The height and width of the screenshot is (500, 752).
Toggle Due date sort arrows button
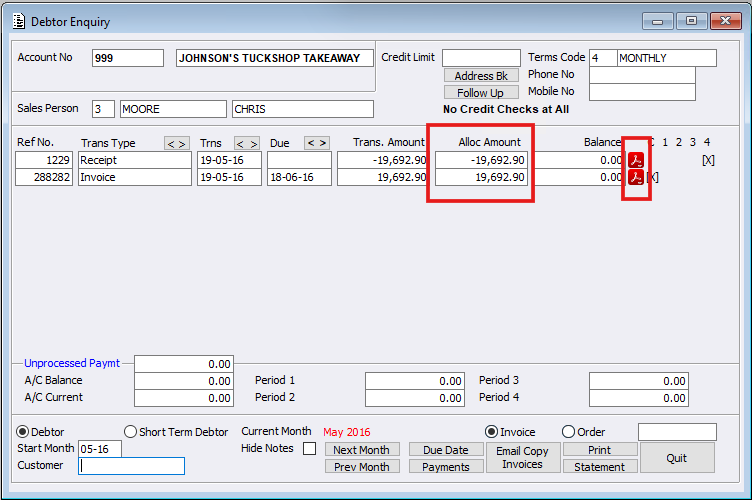point(317,143)
